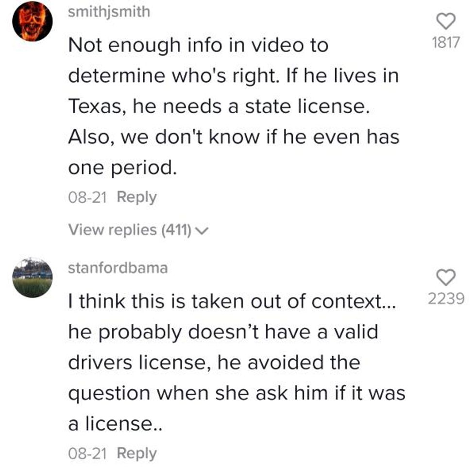The height and width of the screenshot is (471, 476).
Task: Visit the smithjsmith username link
Action: pos(109,12)
